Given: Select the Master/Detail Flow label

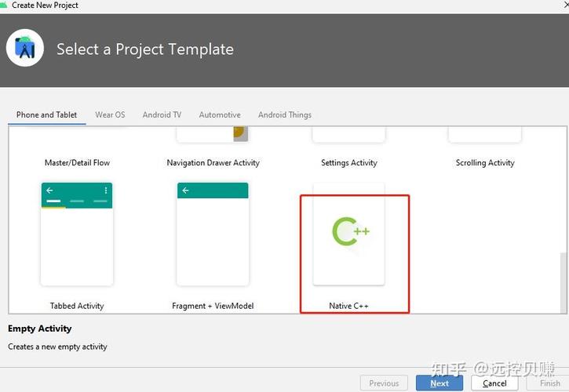Looking at the screenshot, I should (77, 163).
